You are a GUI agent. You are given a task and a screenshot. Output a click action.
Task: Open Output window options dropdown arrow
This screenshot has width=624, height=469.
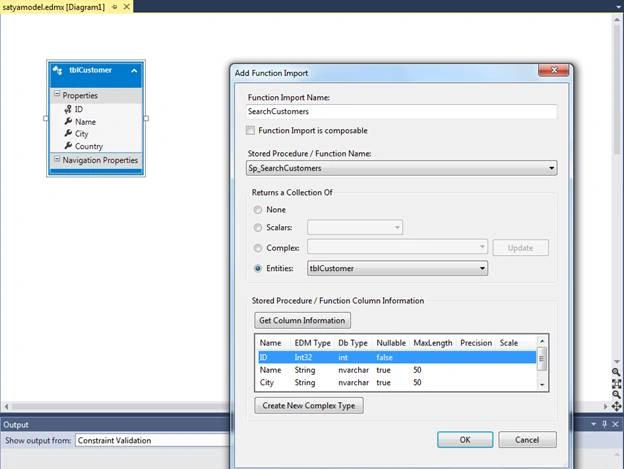click(593, 424)
